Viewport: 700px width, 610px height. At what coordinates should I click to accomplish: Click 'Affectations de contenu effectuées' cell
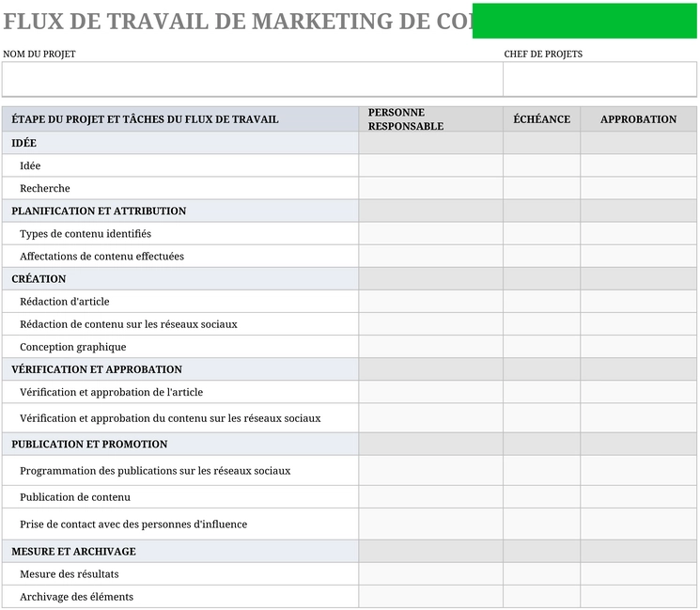(x=180, y=257)
